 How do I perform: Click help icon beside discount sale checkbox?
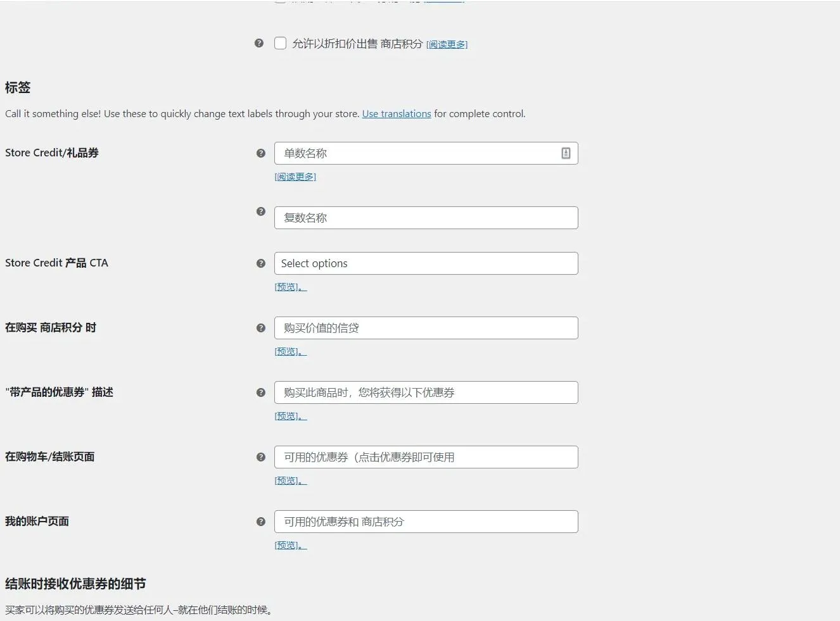click(259, 43)
